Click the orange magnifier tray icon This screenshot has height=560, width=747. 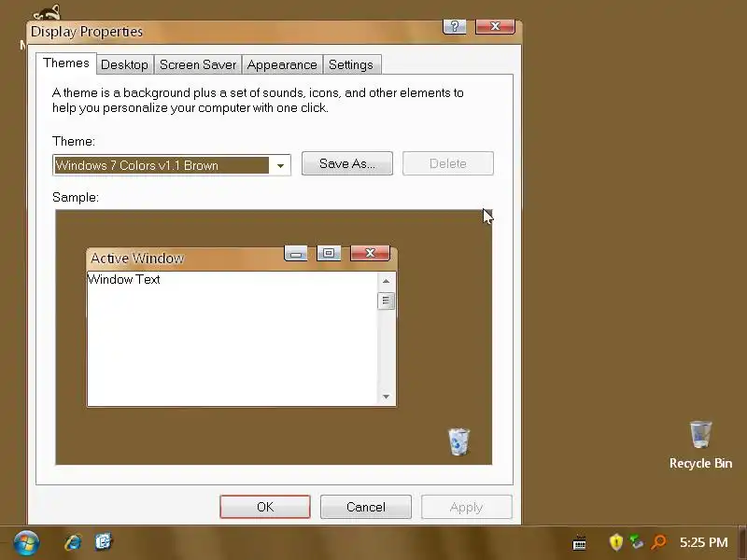659,542
